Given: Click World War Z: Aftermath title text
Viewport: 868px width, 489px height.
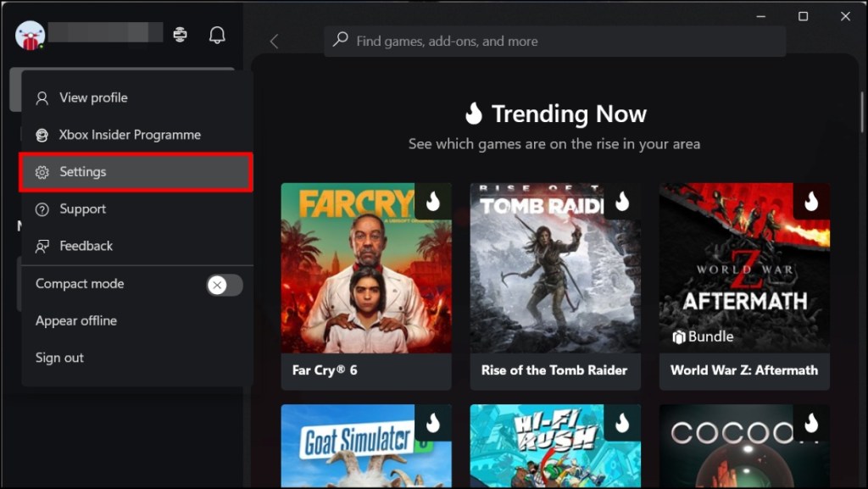Looking at the screenshot, I should [x=744, y=370].
